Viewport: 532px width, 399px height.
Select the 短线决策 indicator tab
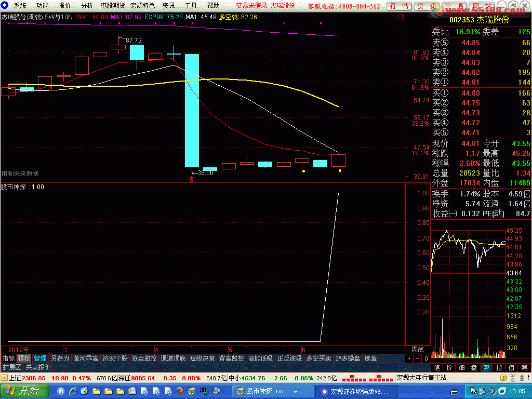(202, 358)
